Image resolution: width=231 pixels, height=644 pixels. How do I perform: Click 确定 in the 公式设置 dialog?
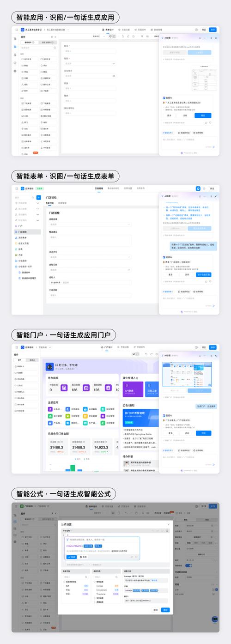[x=165, y=610]
